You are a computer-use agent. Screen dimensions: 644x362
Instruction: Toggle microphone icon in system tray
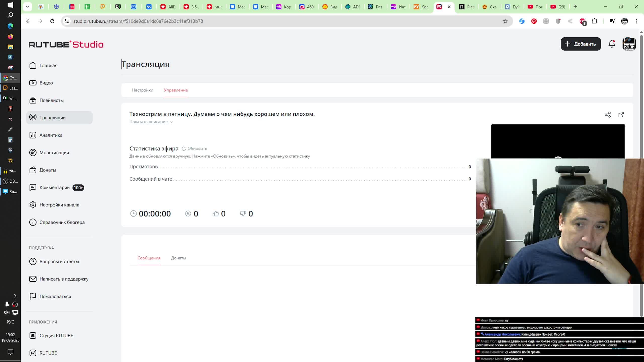7,304
